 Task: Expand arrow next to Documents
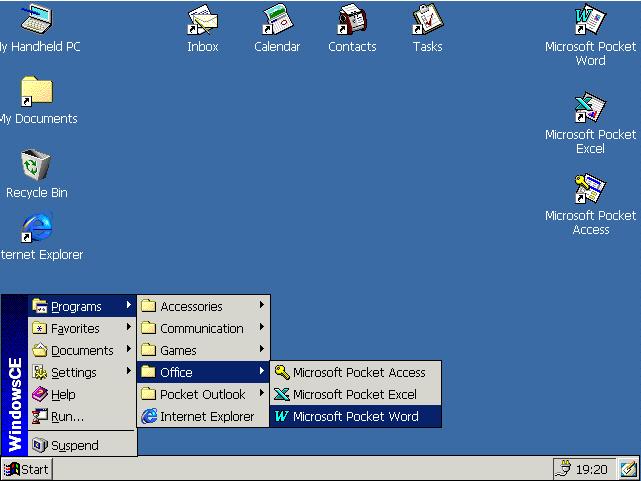(128, 349)
